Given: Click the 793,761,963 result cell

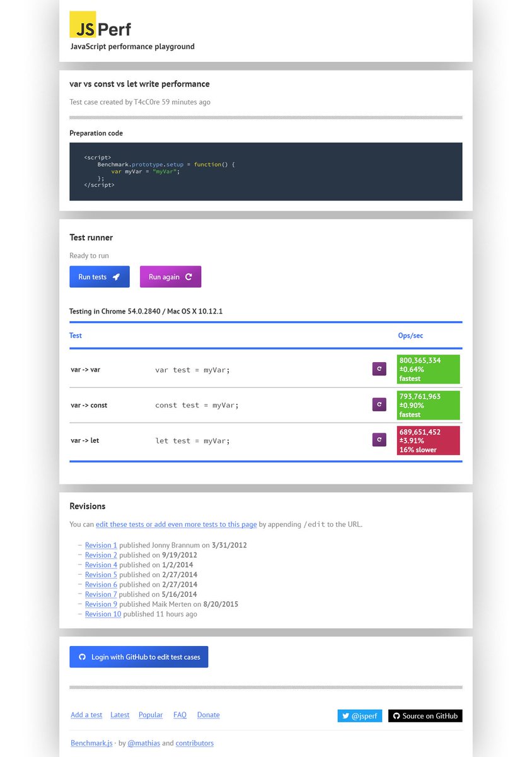Looking at the screenshot, I should point(429,404).
